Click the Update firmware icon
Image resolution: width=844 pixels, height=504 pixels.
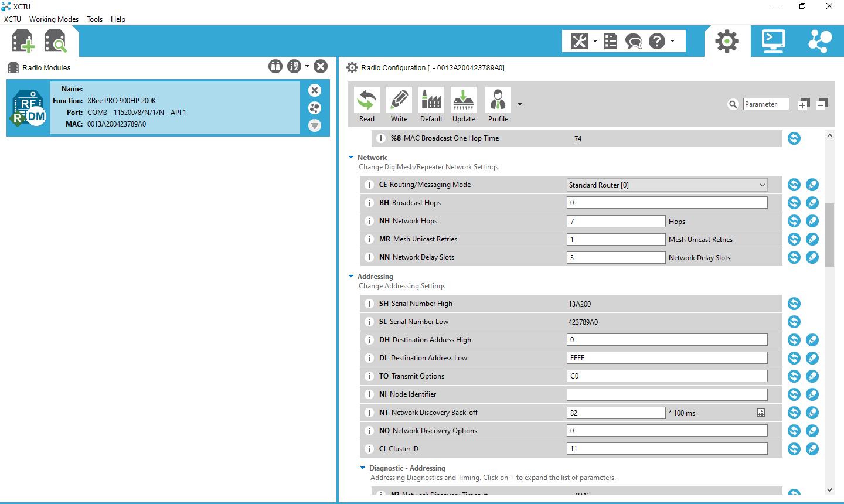click(x=464, y=105)
